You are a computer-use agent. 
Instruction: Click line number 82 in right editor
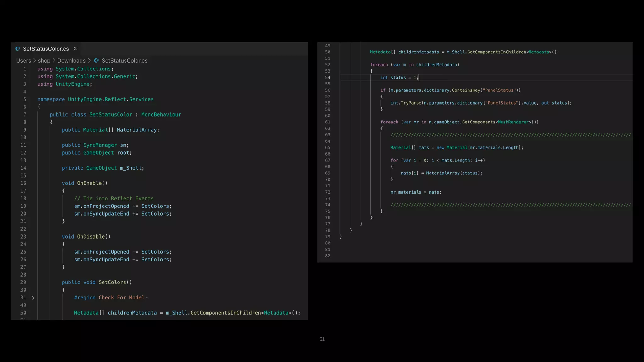point(328,256)
